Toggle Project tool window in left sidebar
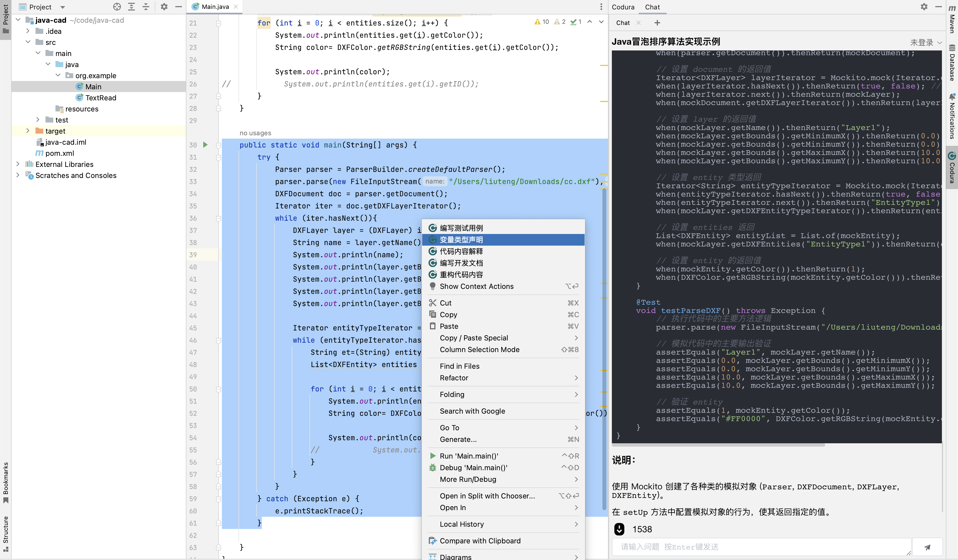The width and height of the screenshot is (958, 560). pos(6,19)
